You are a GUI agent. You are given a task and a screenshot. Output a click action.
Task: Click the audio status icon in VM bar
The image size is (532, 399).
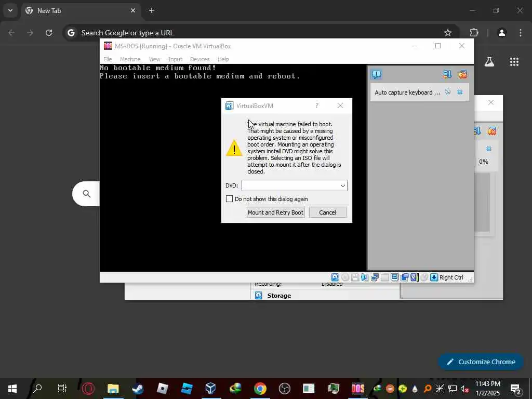point(365,277)
